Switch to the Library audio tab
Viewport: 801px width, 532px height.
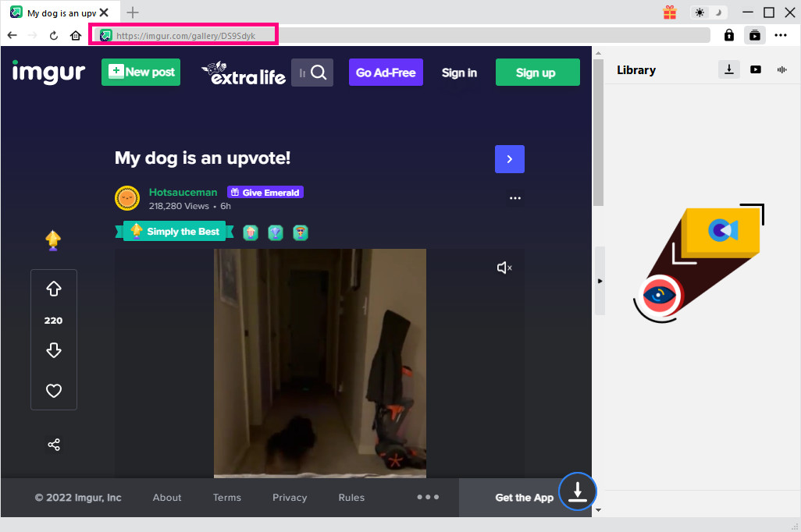(781, 69)
